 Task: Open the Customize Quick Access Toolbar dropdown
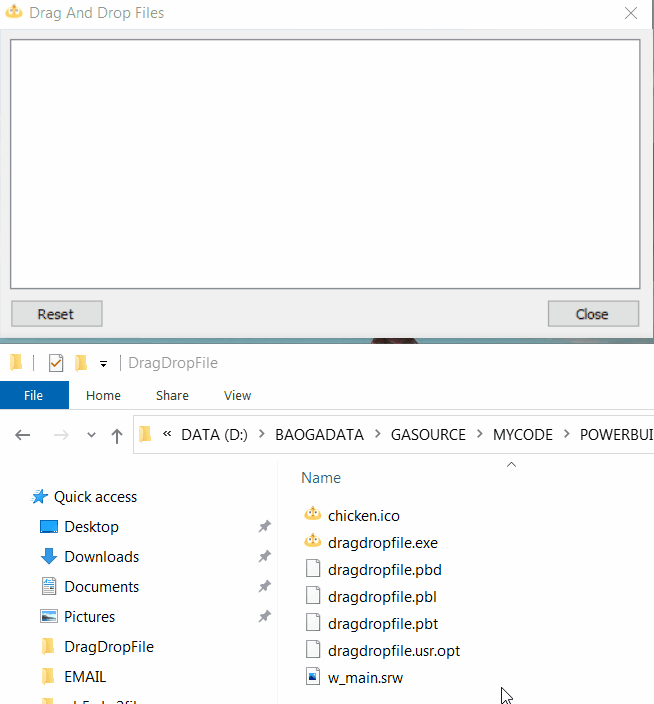pyautogui.click(x=103, y=364)
